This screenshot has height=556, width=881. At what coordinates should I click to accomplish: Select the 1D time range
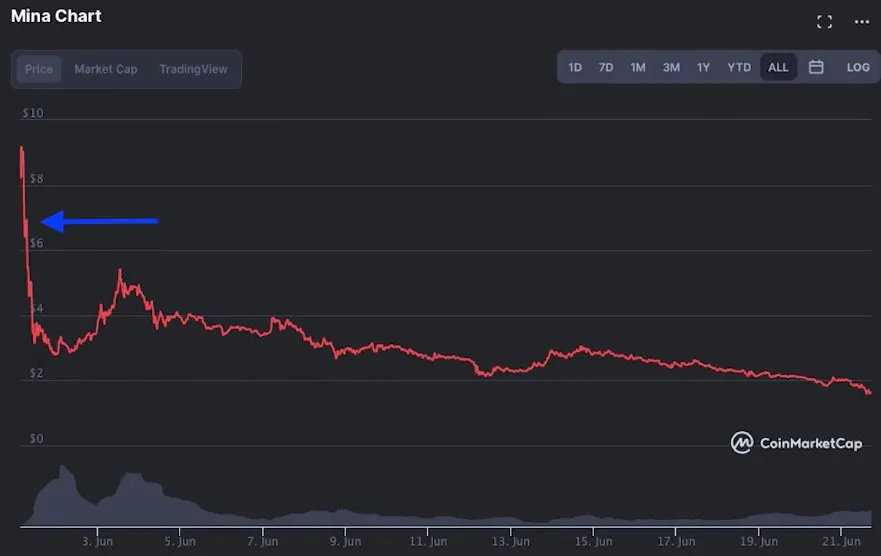(x=575, y=67)
